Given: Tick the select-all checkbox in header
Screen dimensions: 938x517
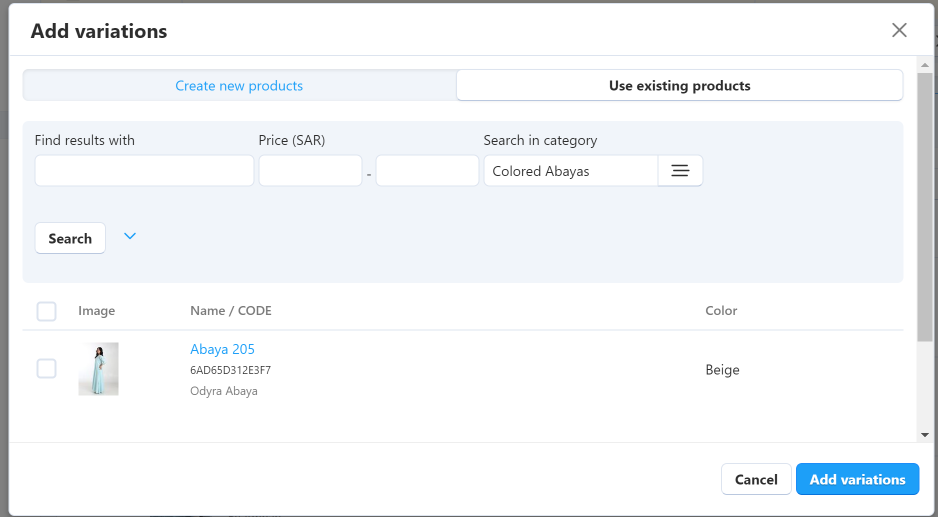Looking at the screenshot, I should coord(47,311).
